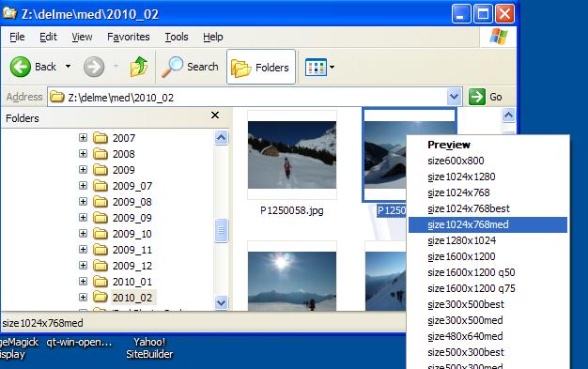Expand the 2010_01 folder node

(83, 282)
